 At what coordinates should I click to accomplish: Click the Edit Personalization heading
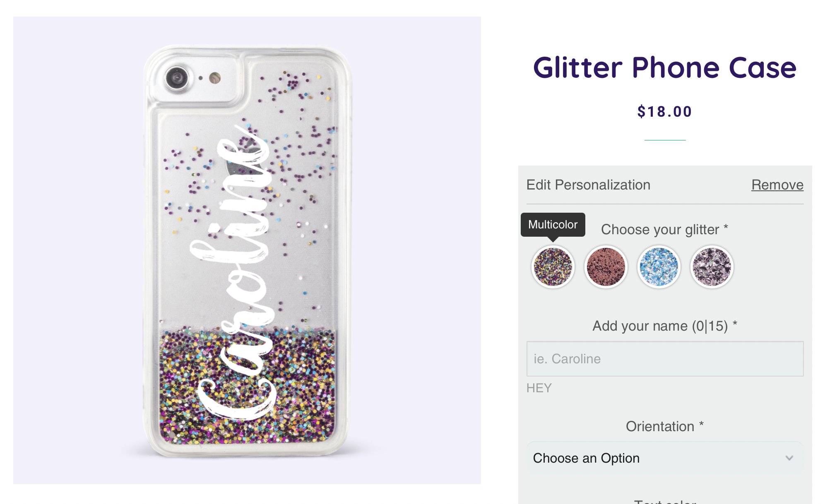tap(588, 185)
